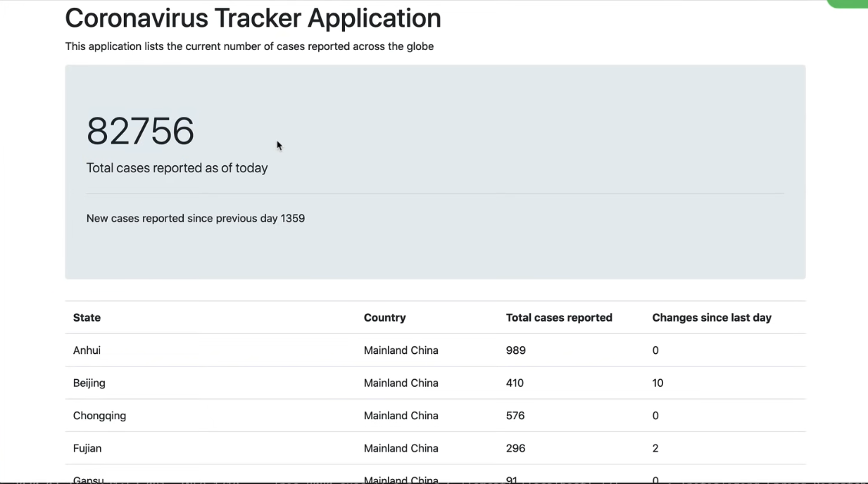Screen dimensions: 868x484
Task: Click the application description subtitle text
Action: click(249, 46)
